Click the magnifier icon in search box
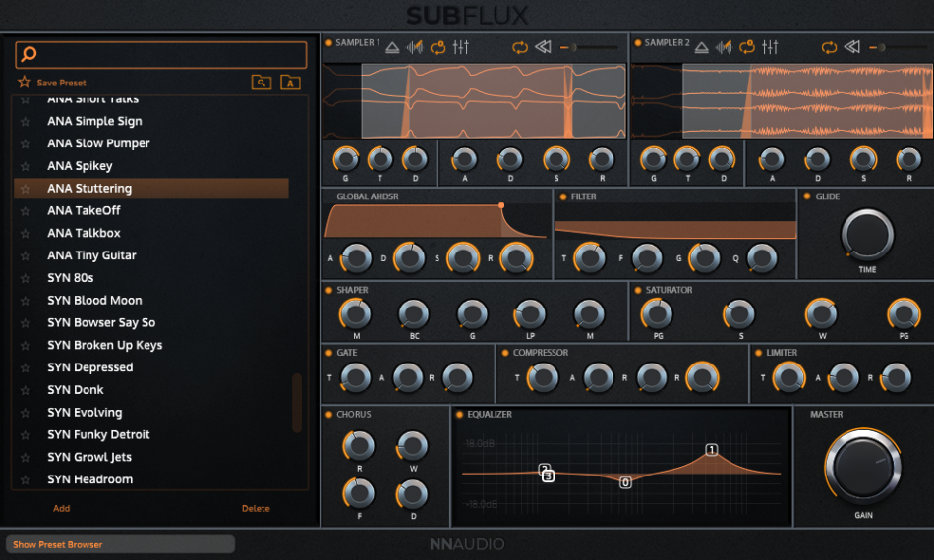This screenshot has height=560, width=934. [29, 54]
